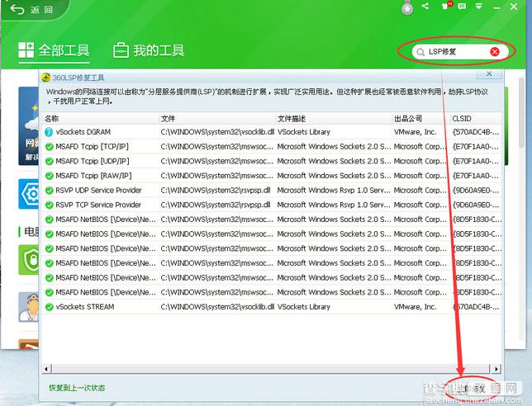This screenshot has height=406, width=532.
Task: Click green check beside vSockets STREAM
Action: pyautogui.click(x=50, y=307)
